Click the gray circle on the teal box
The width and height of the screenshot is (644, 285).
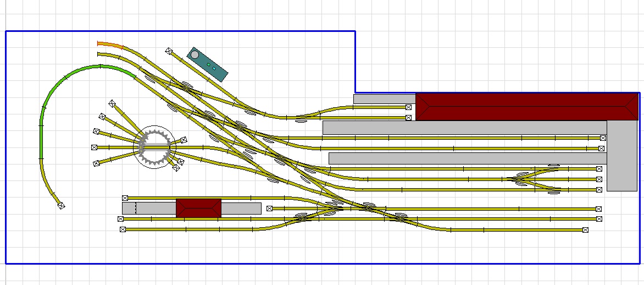tap(195, 54)
